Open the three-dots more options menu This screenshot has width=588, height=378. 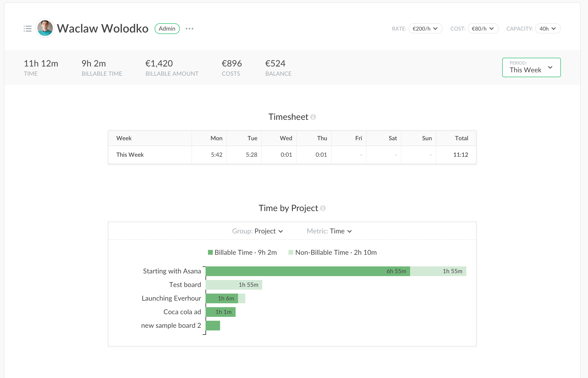pos(189,29)
